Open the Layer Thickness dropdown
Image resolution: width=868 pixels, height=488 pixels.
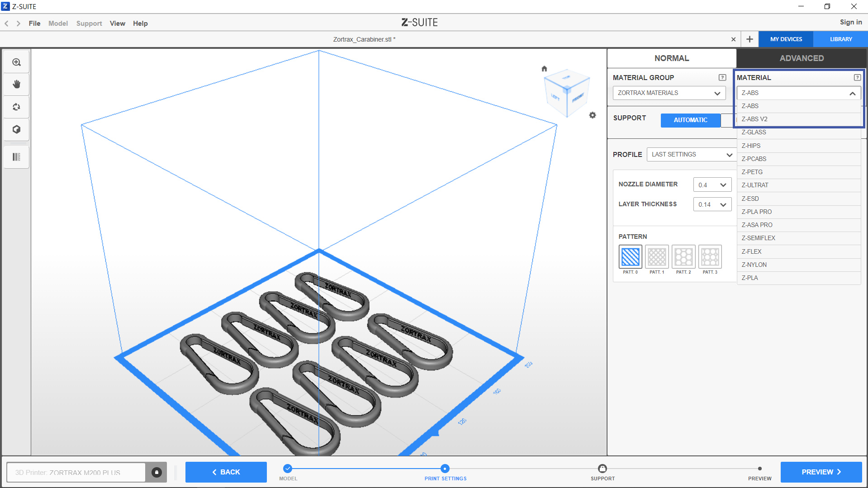[x=712, y=204]
